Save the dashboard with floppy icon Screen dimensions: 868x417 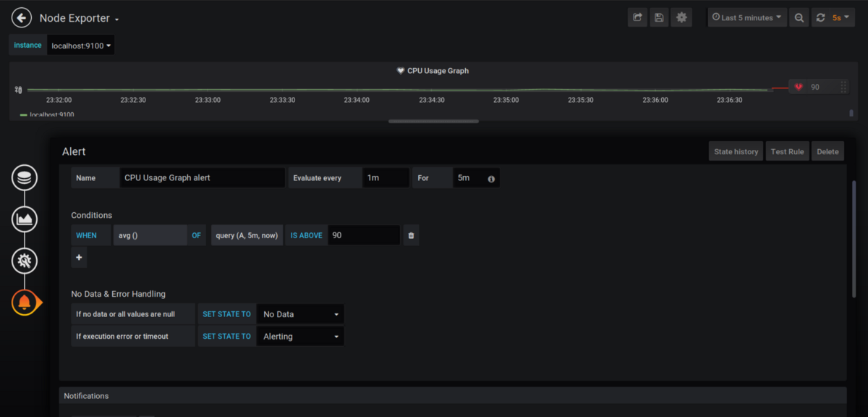[659, 17]
